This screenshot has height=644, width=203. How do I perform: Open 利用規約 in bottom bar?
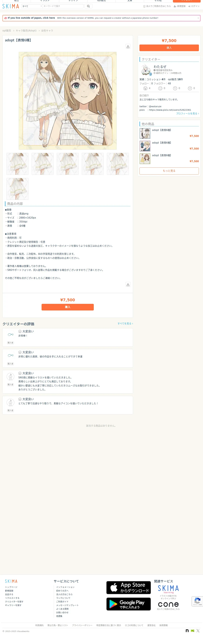39,625
